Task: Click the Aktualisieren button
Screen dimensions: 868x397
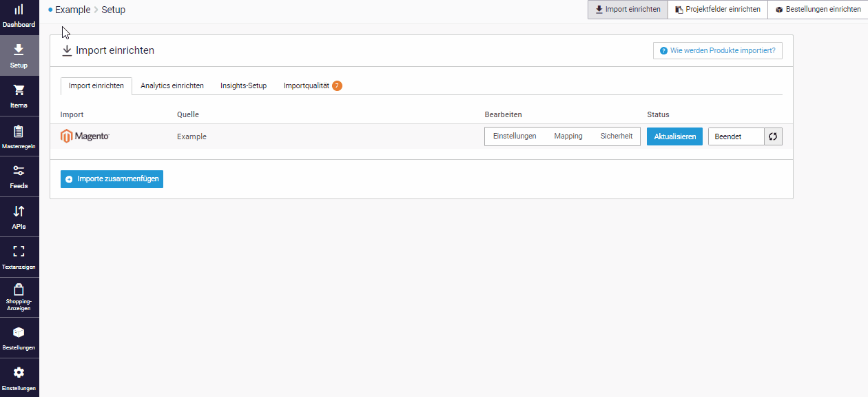Action: coord(674,136)
